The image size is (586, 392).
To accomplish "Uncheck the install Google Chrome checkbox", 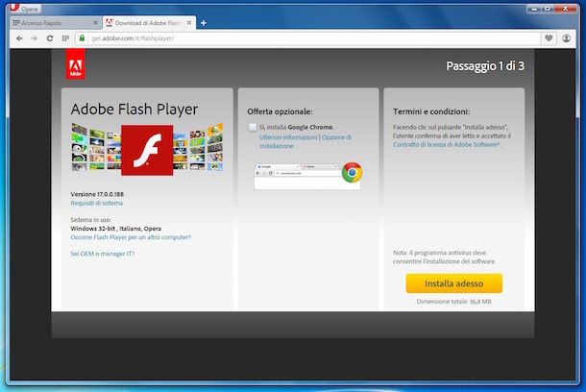I will (x=253, y=127).
